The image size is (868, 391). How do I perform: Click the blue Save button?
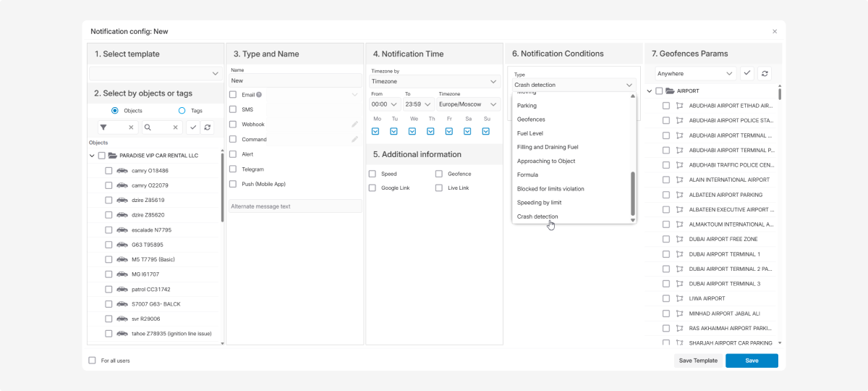pos(752,361)
